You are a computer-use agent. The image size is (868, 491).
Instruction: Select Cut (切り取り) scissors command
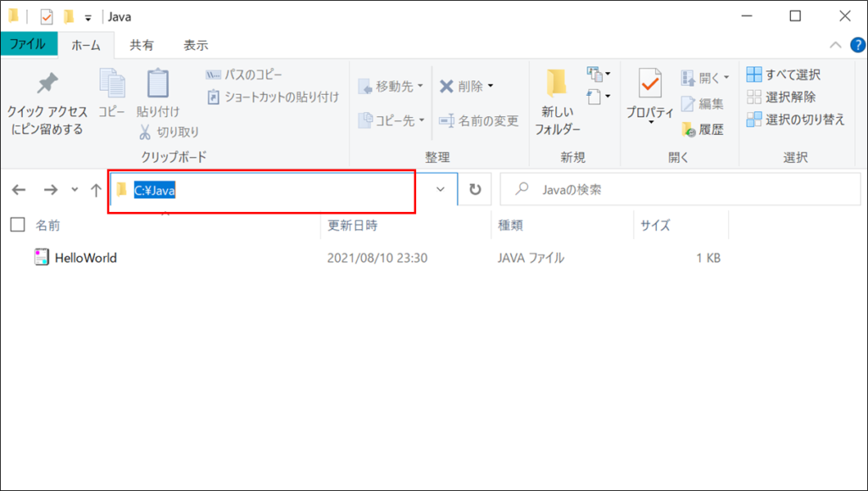(x=169, y=131)
